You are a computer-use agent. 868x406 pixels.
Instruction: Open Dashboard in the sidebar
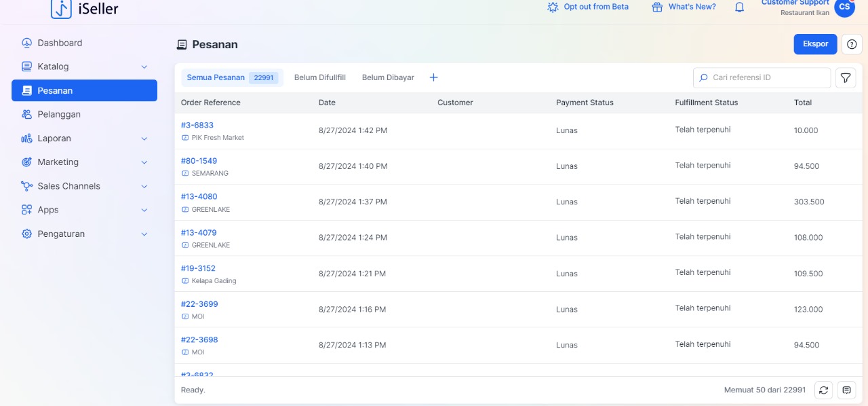[84, 43]
